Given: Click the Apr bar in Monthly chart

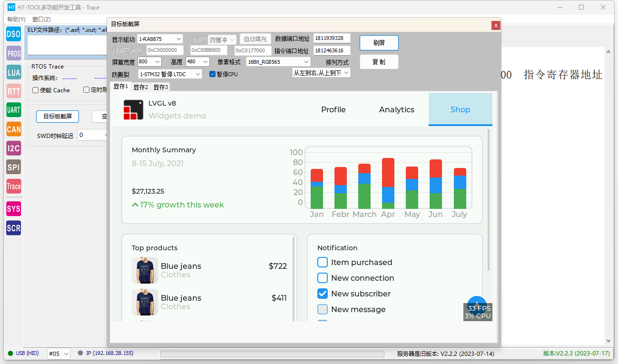Looking at the screenshot, I should [388, 183].
